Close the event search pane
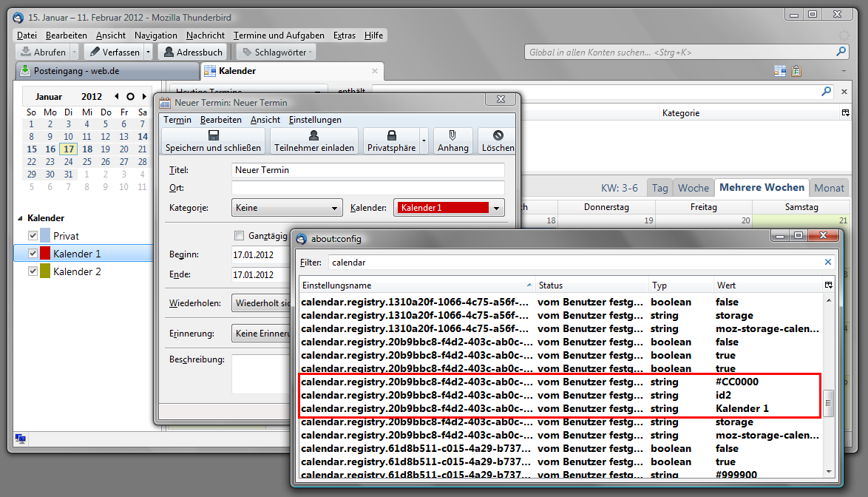The height and width of the screenshot is (497, 868). 844,92
